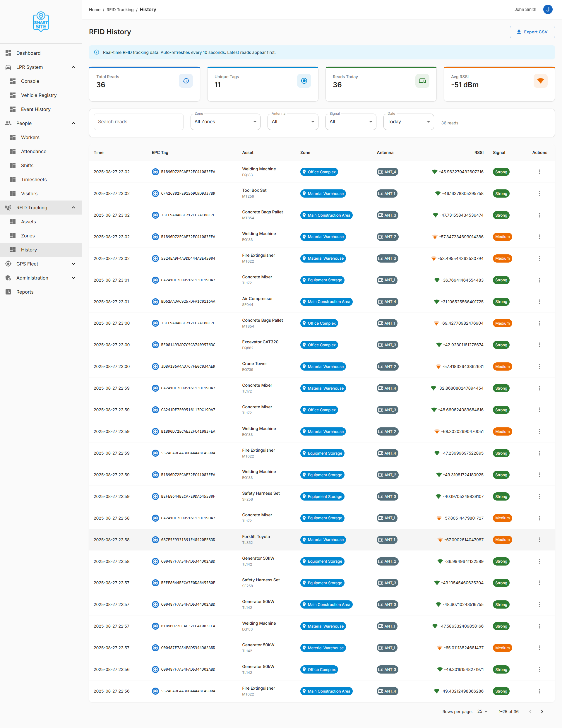The width and height of the screenshot is (562, 728).
Task: Open the Date filter dropdown
Action: click(x=408, y=122)
